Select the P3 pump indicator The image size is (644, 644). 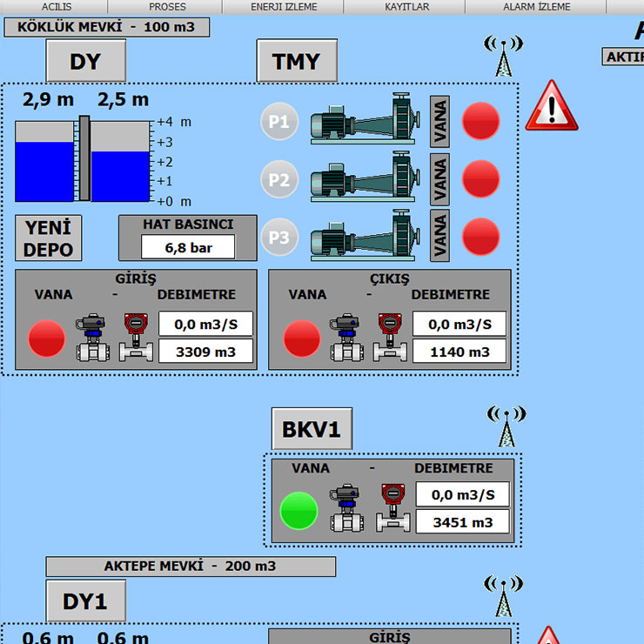pos(279,237)
